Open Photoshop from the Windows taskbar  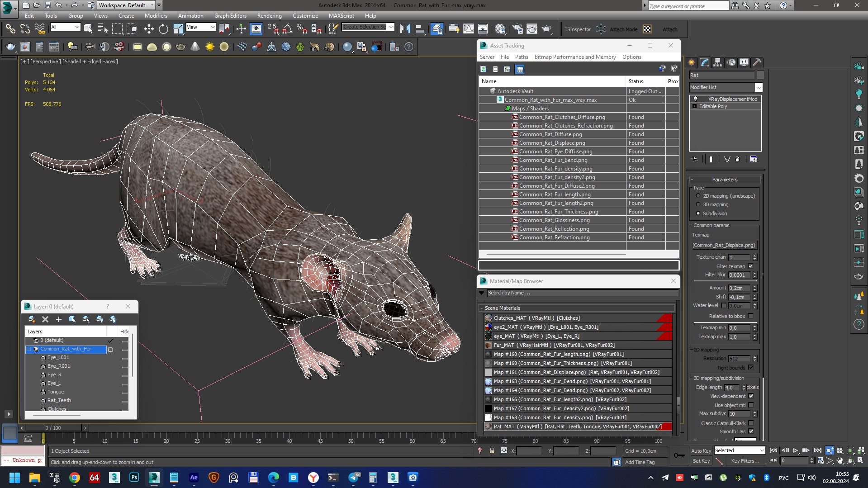tap(134, 478)
